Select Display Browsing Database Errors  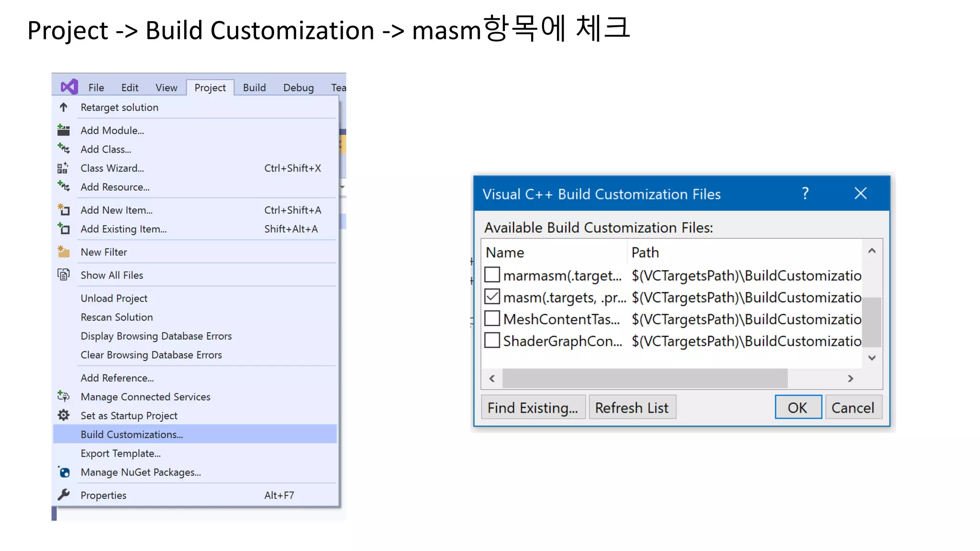(195, 336)
